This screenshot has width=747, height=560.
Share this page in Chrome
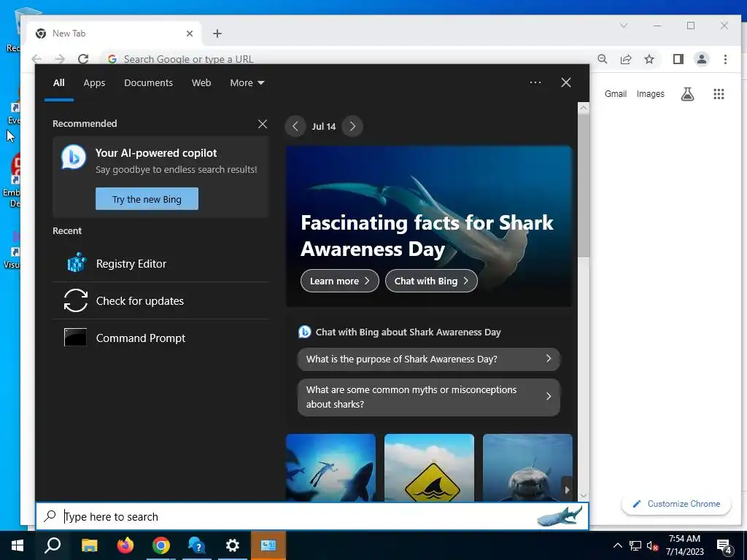point(626,59)
